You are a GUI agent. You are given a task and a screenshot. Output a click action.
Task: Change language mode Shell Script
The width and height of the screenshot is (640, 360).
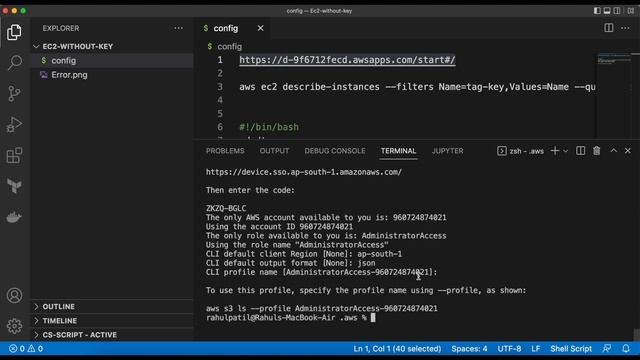(571, 349)
